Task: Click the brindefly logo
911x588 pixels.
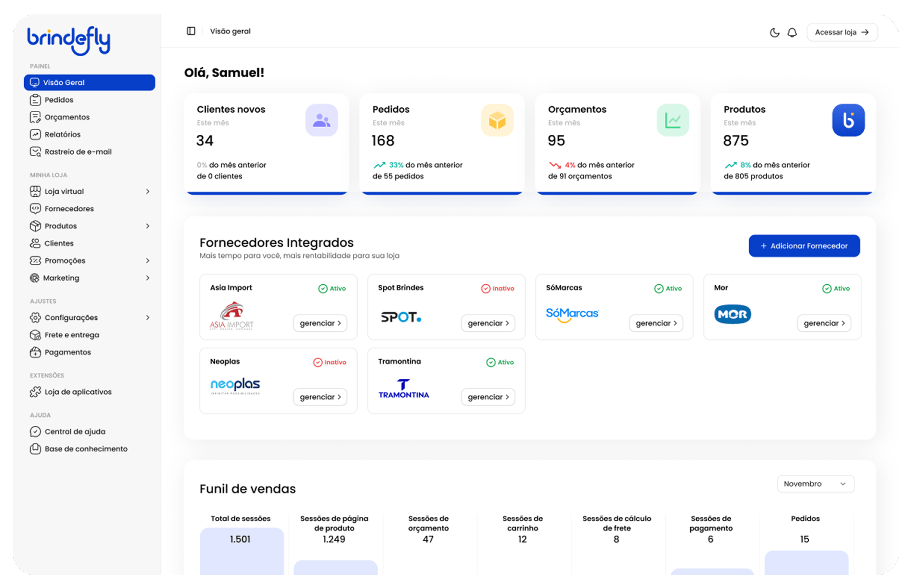Action: pos(69,40)
